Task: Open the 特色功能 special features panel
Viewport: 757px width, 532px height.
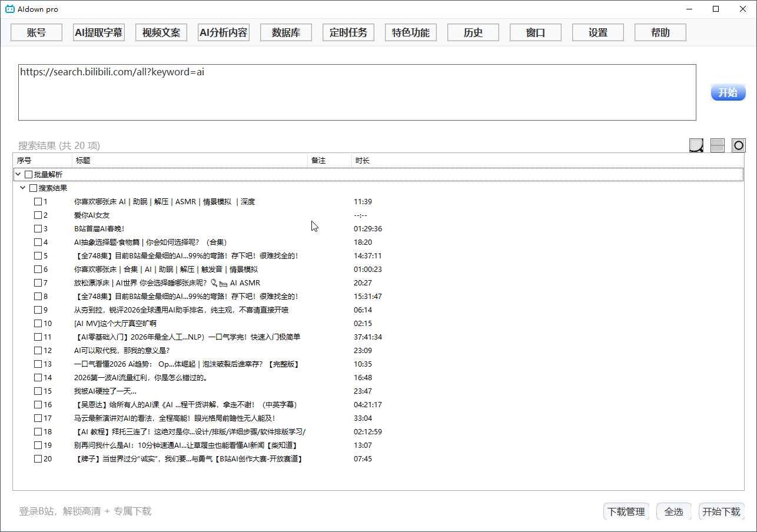Action: 410,32
